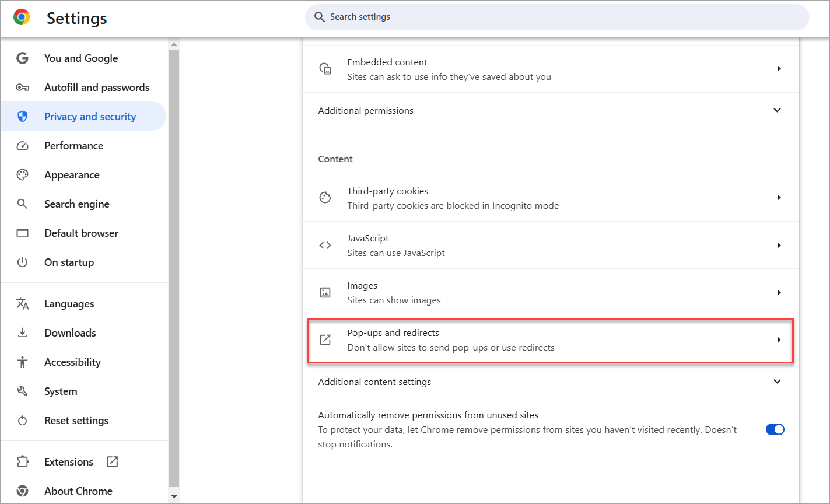The height and width of the screenshot is (504, 830).
Task: Open Reset settings page
Action: coord(83,421)
